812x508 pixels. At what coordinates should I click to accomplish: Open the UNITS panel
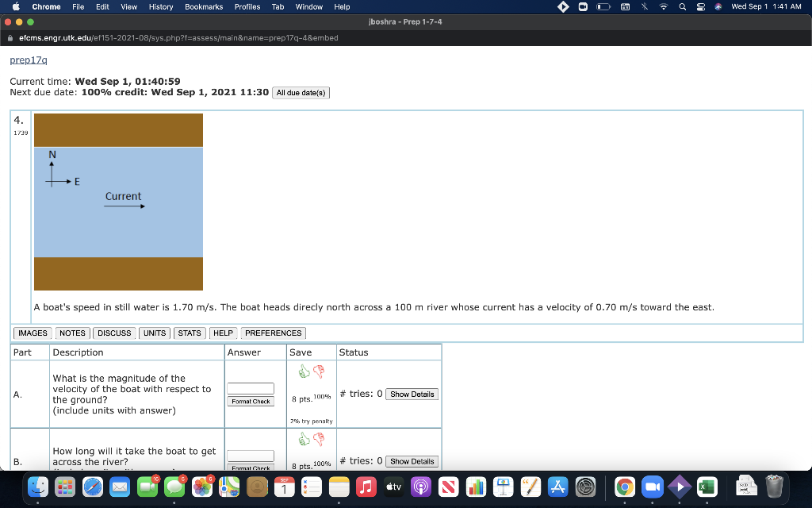click(154, 333)
